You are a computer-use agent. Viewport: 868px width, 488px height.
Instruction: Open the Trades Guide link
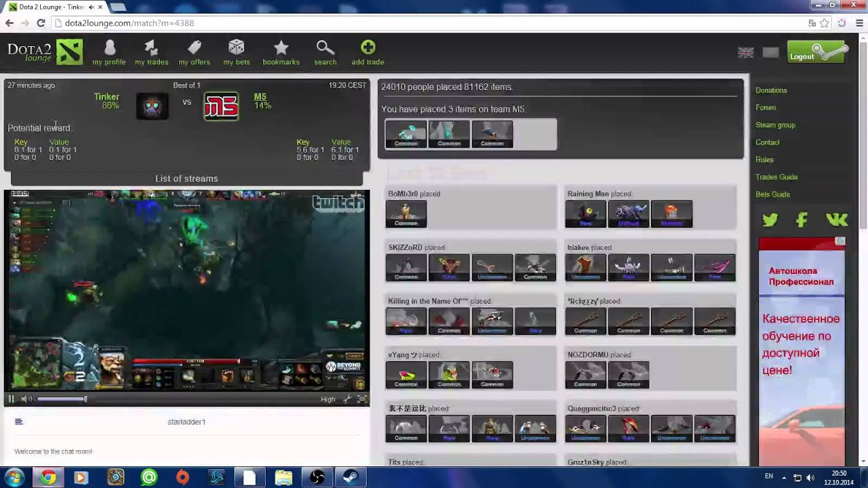776,177
